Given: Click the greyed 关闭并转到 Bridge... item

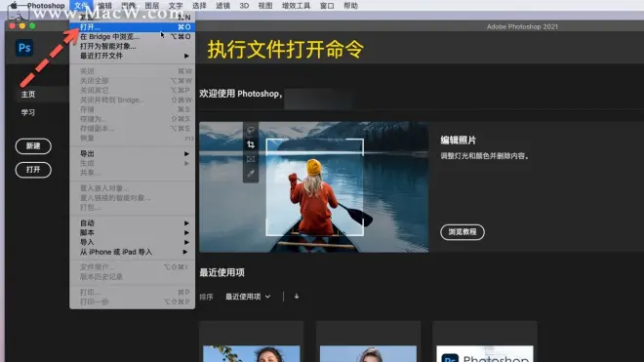Looking at the screenshot, I should tap(133, 100).
